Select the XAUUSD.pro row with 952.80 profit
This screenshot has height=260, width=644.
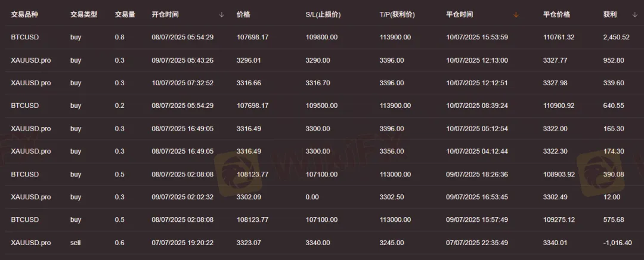[322, 60]
